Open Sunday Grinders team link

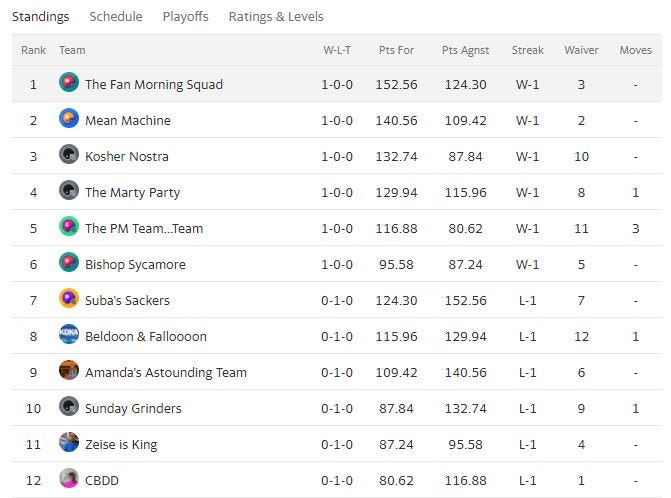pos(133,409)
